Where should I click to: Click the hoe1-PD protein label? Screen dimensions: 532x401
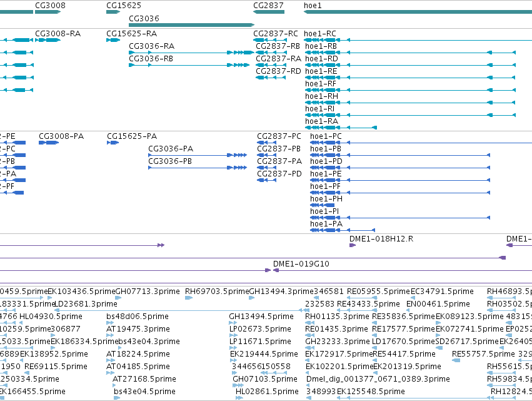pos(326,161)
